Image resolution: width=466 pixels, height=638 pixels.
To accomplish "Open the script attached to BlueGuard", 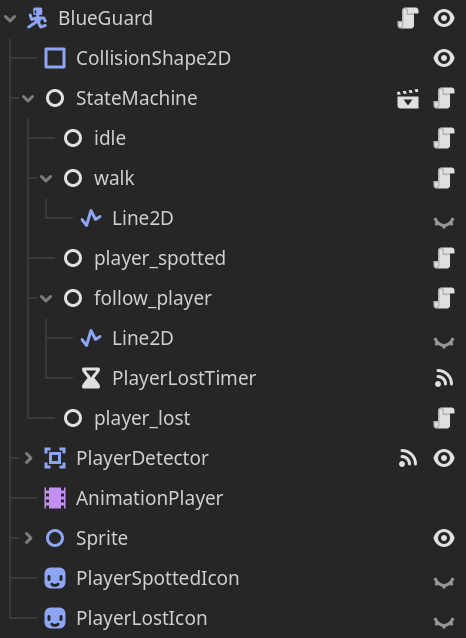I will [x=408, y=18].
